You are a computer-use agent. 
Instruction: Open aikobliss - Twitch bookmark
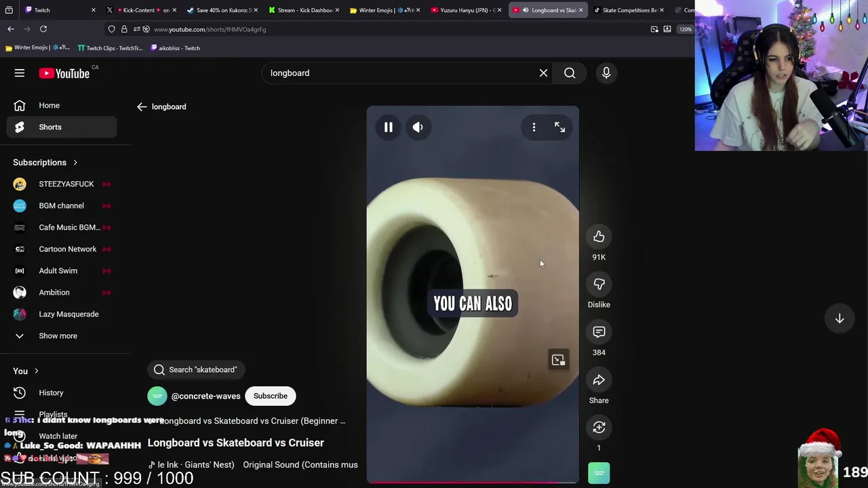[175, 48]
